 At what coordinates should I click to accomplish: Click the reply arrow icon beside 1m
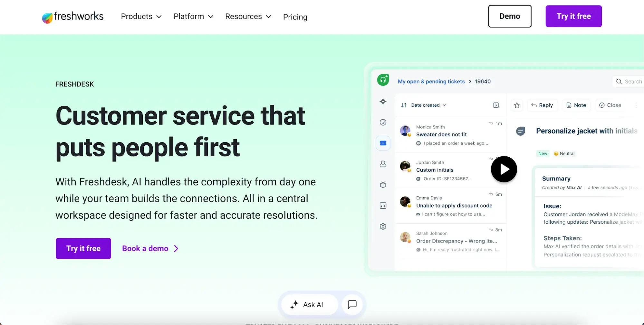coord(491,123)
